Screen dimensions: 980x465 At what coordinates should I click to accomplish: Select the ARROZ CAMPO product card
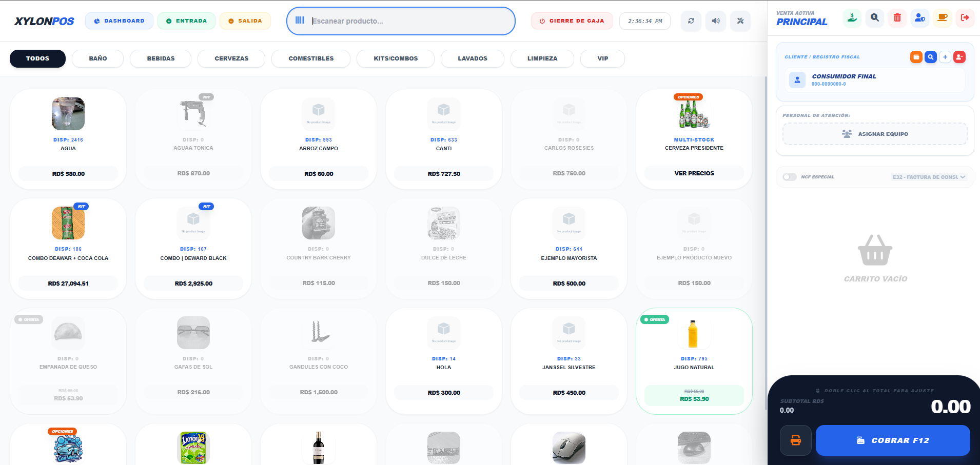tap(319, 139)
